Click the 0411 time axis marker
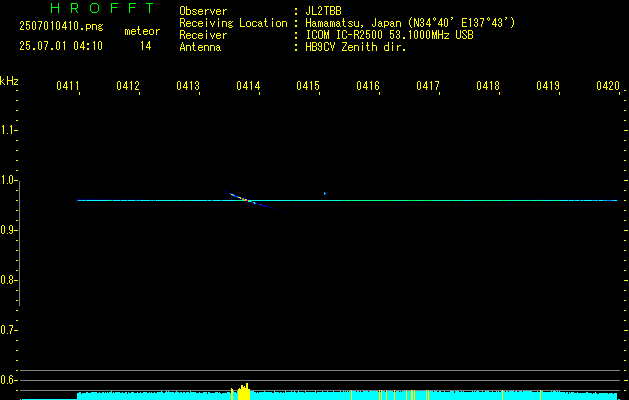Viewport: 629px width, 400px height. click(x=68, y=86)
